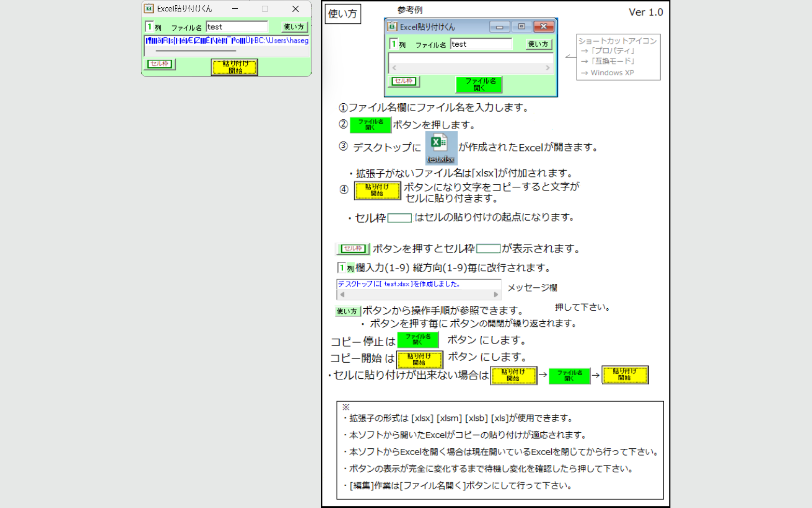The height and width of the screenshot is (508, 812).
Task: Click green ファイル名開く icon on コピー停止 line
Action: (417, 340)
